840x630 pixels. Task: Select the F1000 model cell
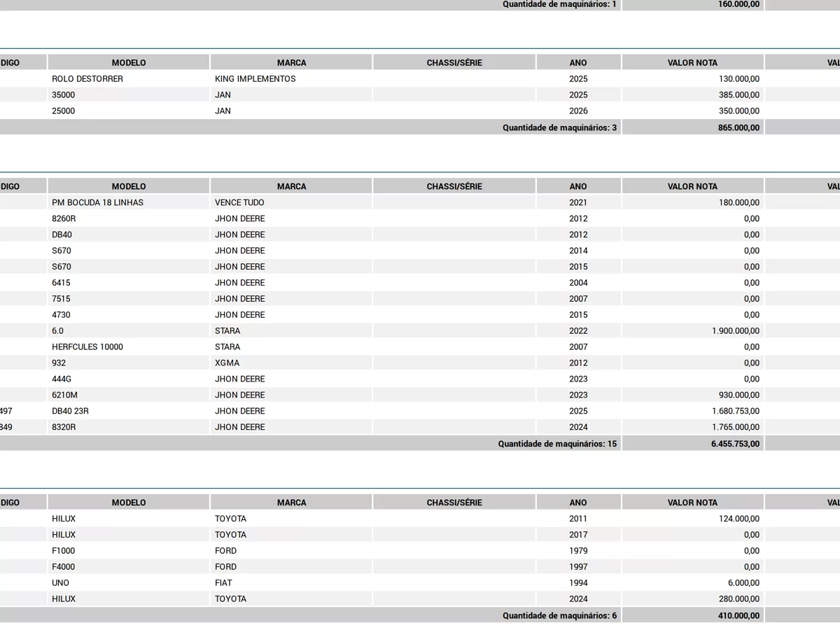[x=129, y=551]
